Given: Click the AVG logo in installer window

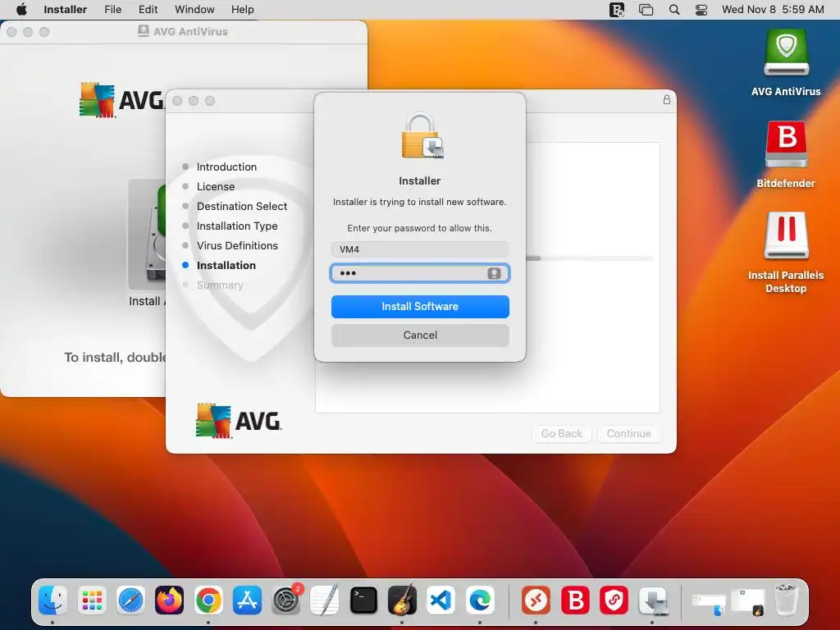Looking at the screenshot, I should [239, 421].
